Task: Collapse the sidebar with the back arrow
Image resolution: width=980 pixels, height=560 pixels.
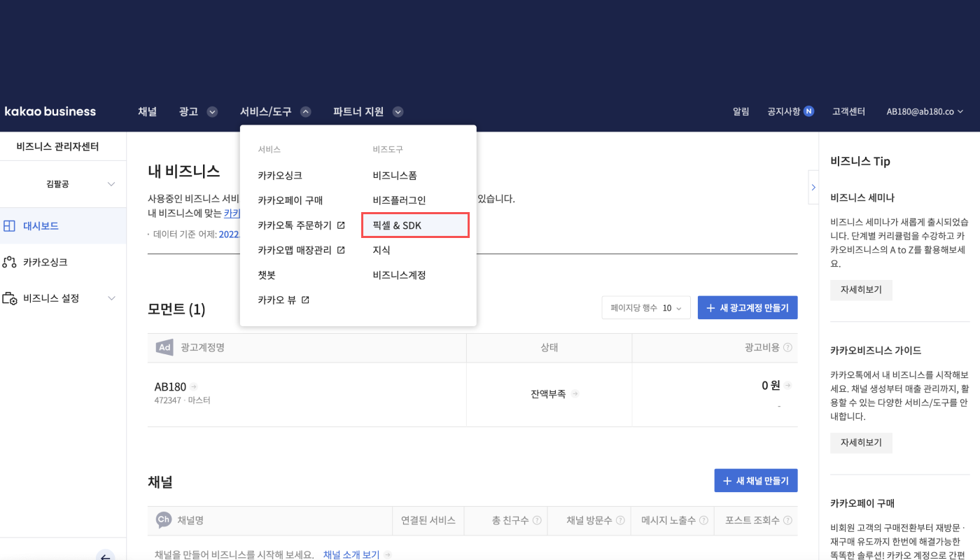Action: pyautogui.click(x=105, y=556)
